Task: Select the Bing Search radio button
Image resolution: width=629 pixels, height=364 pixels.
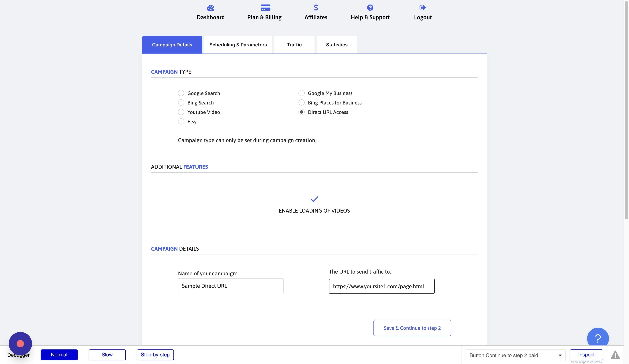Action: [181, 103]
